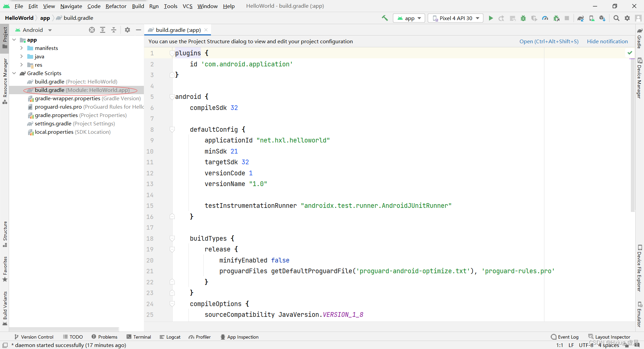Click Attach Debugger to Android Process icon

556,18
